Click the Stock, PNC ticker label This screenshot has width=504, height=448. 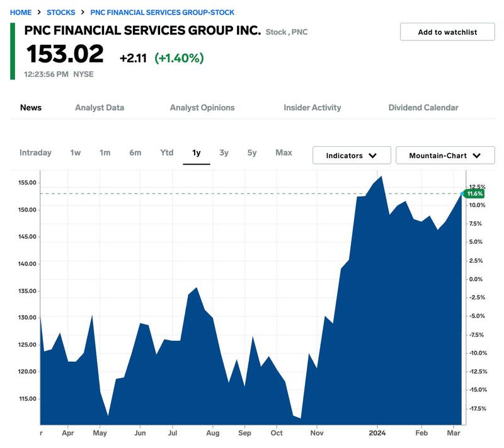point(287,32)
